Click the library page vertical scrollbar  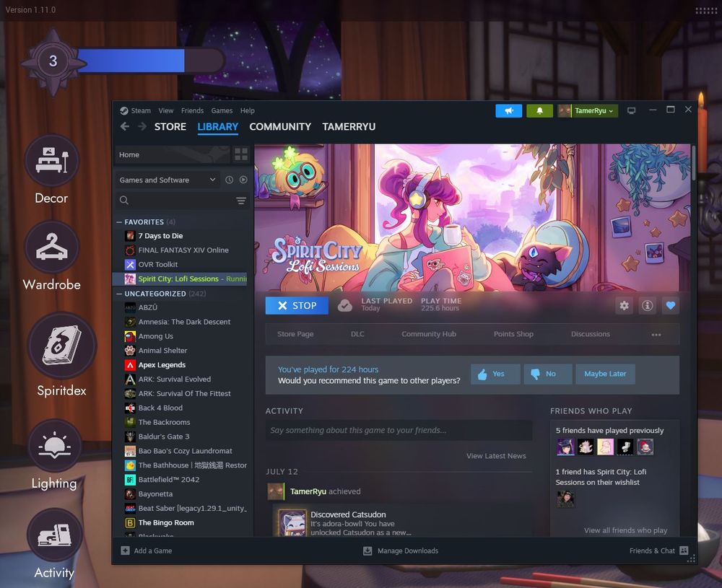(x=693, y=163)
